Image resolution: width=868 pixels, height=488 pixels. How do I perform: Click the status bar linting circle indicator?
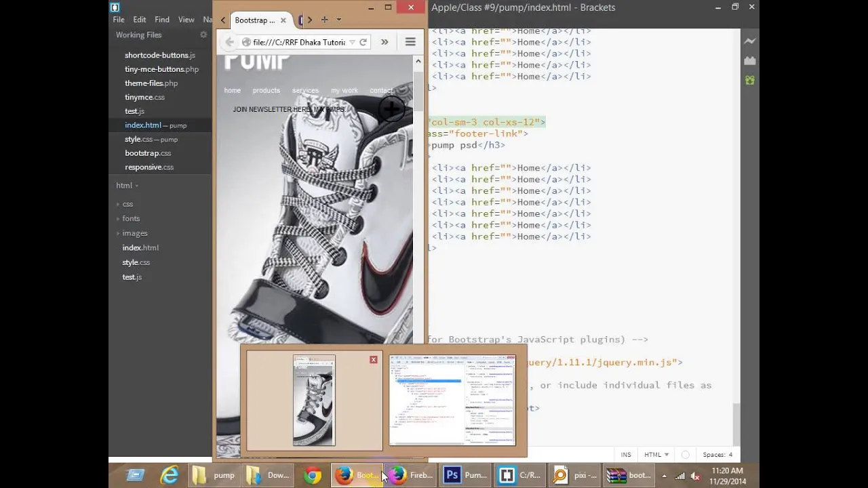coord(685,455)
